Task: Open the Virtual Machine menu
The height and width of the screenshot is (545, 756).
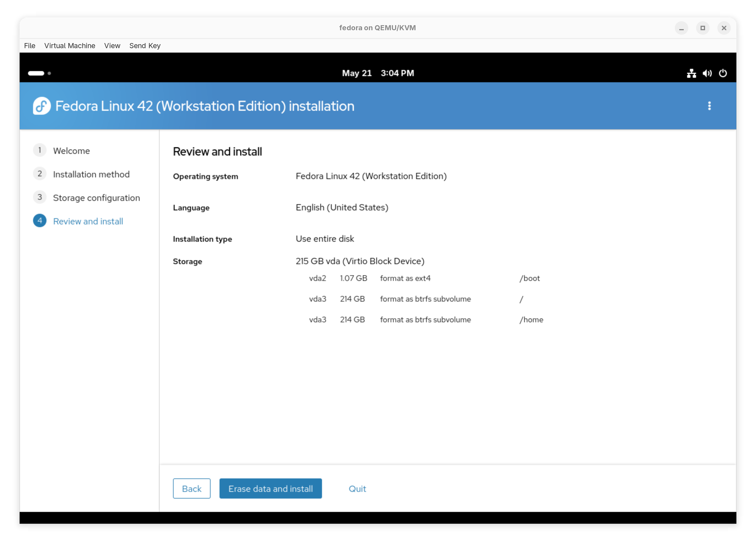Action: [x=70, y=46]
